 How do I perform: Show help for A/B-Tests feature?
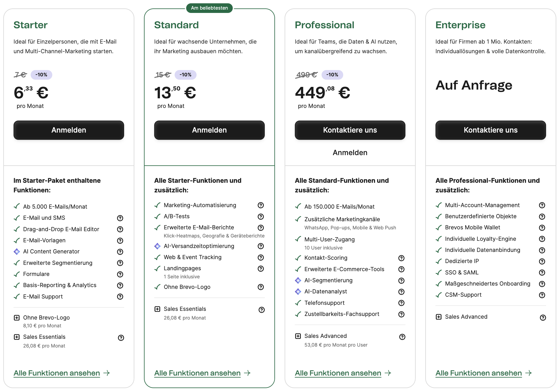(261, 216)
